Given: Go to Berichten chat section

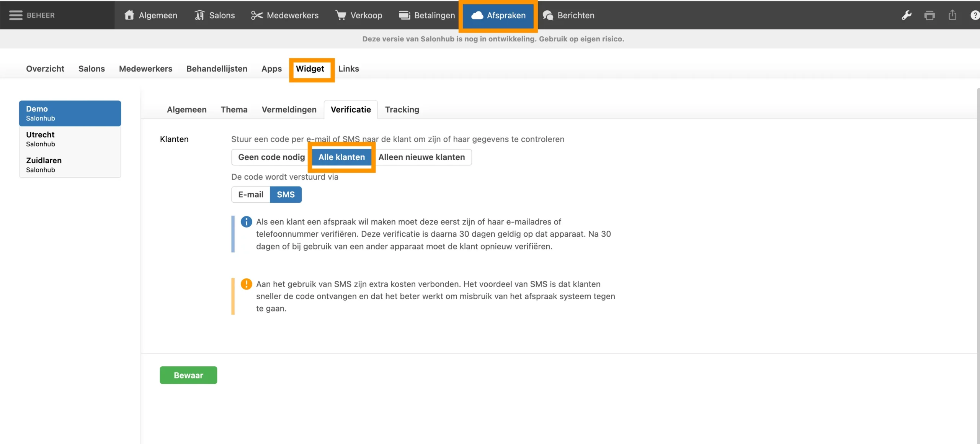Looking at the screenshot, I should point(568,15).
